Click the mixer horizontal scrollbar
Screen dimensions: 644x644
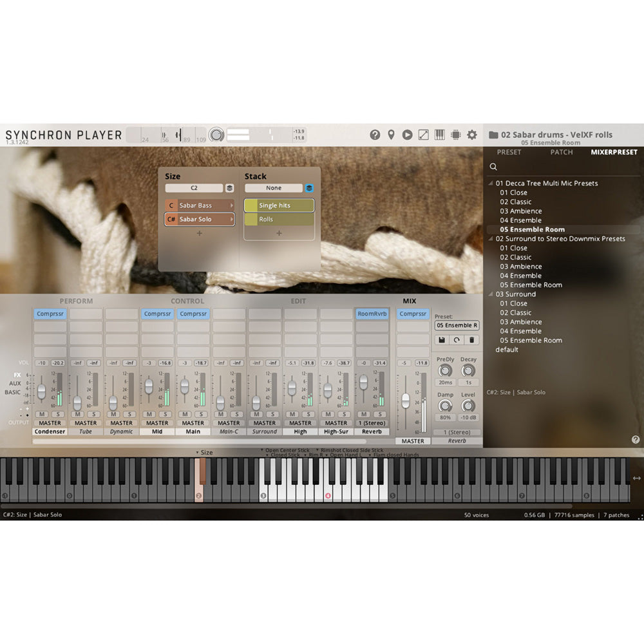coord(199,442)
